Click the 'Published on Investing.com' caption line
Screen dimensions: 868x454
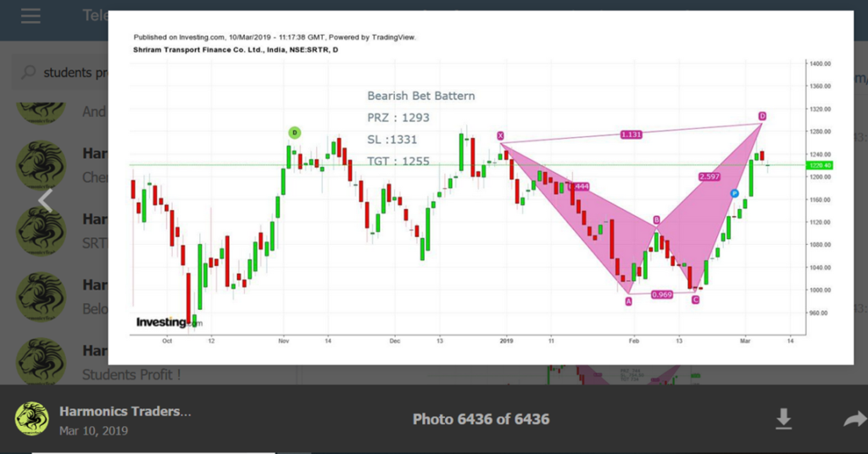pyautogui.click(x=275, y=37)
